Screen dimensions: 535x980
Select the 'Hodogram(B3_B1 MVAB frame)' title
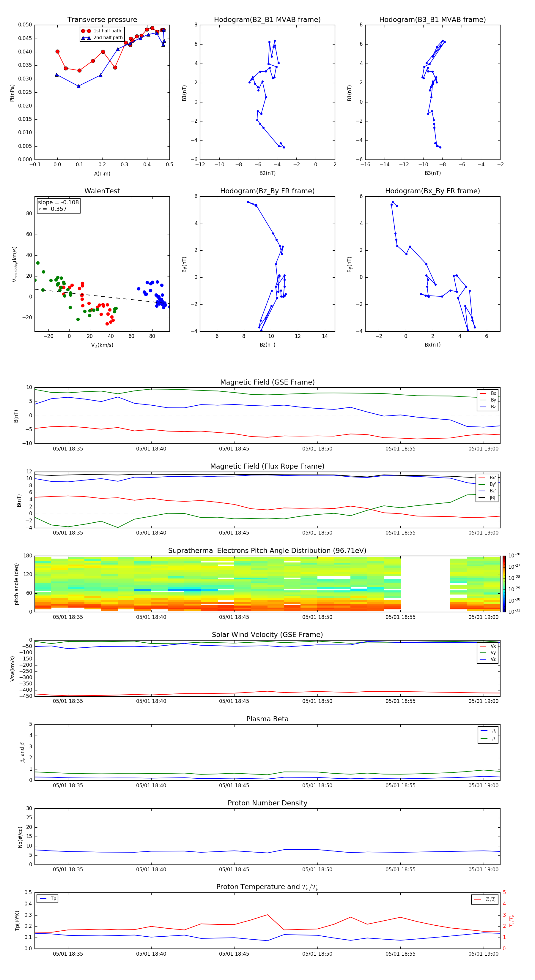(x=432, y=19)
